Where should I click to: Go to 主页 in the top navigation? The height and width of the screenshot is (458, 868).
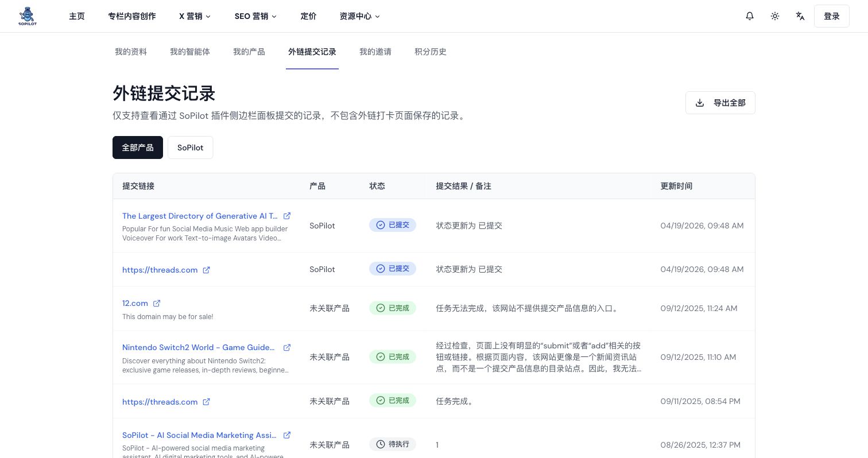pos(77,16)
